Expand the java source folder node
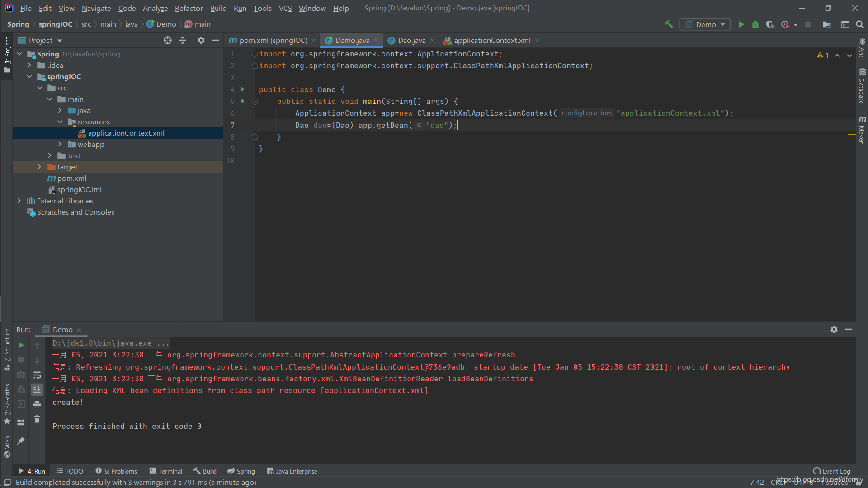 pos(60,110)
